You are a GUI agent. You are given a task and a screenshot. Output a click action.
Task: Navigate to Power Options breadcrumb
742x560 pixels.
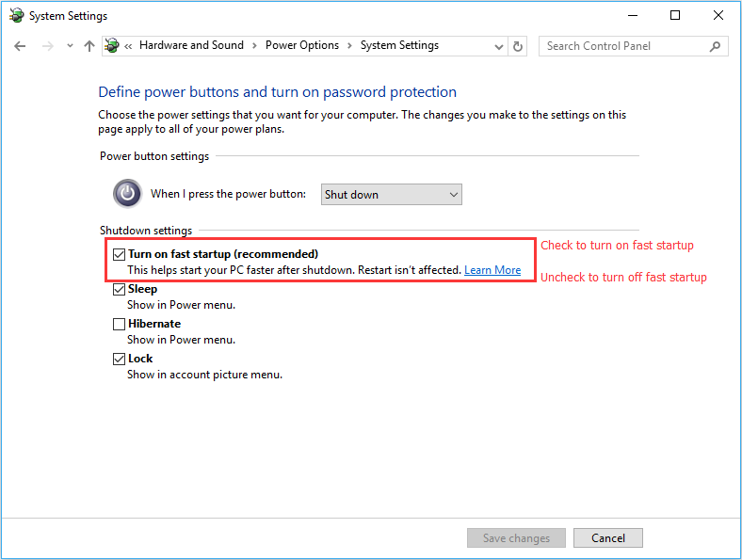302,45
